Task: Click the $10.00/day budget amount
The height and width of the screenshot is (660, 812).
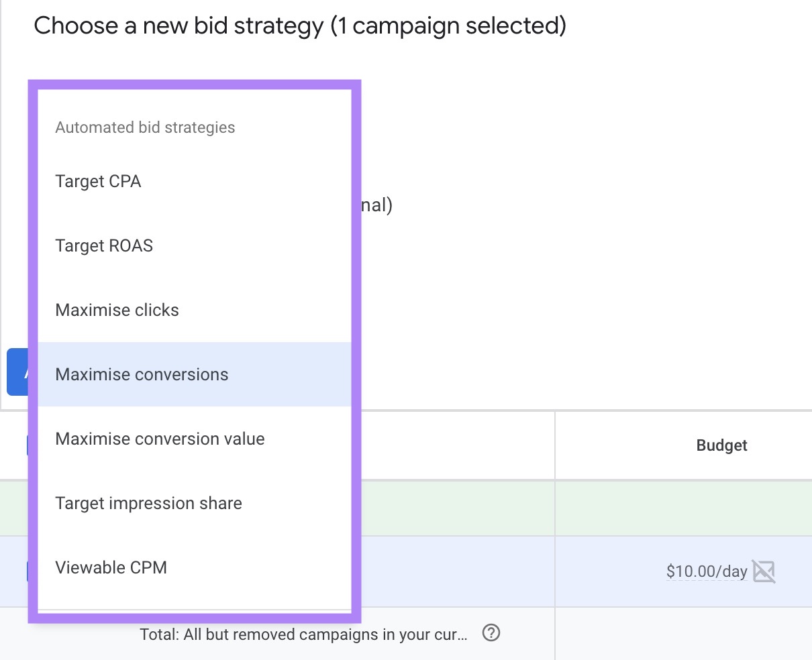Action: (x=707, y=571)
